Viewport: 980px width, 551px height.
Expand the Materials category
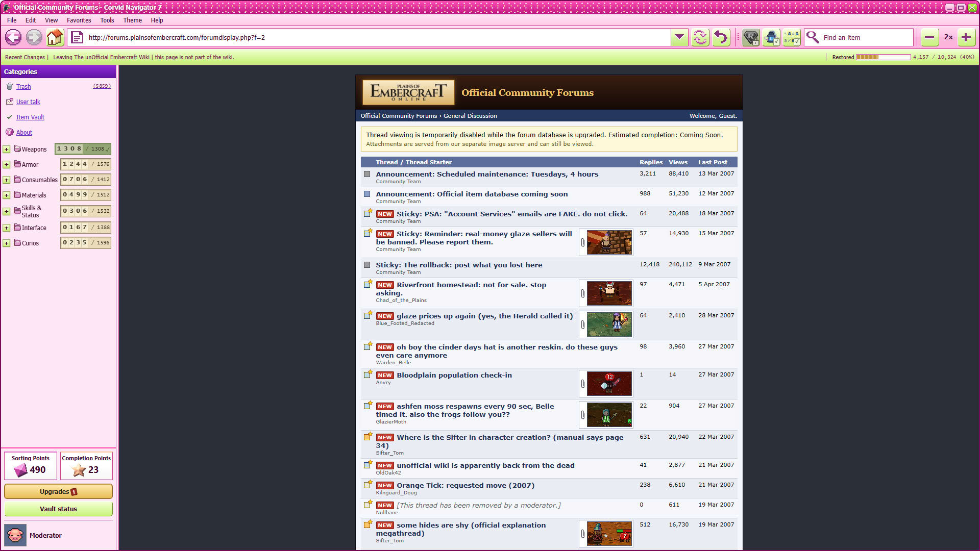point(7,195)
